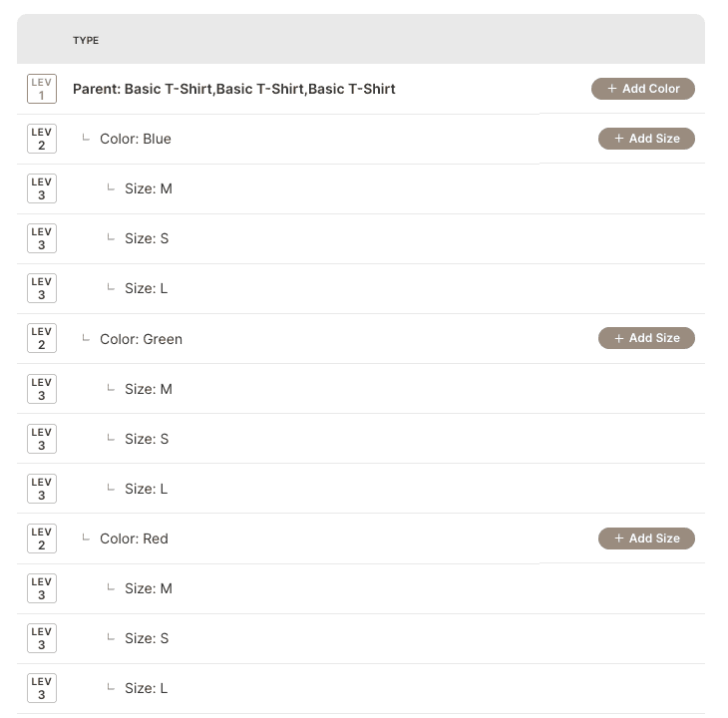Image resolution: width=728 pixels, height=718 pixels.
Task: Click LEV 3 badge for Blue Size: M
Action: pos(42,188)
